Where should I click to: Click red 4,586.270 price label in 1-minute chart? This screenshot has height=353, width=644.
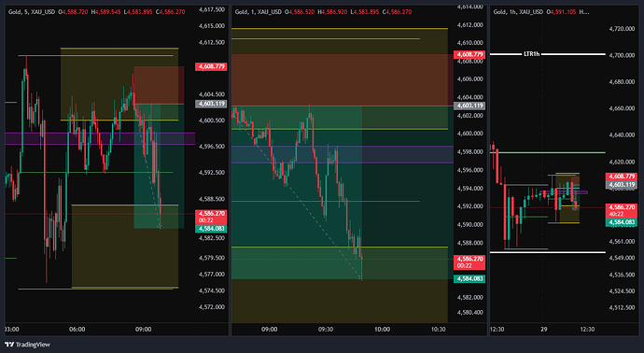[469, 262]
